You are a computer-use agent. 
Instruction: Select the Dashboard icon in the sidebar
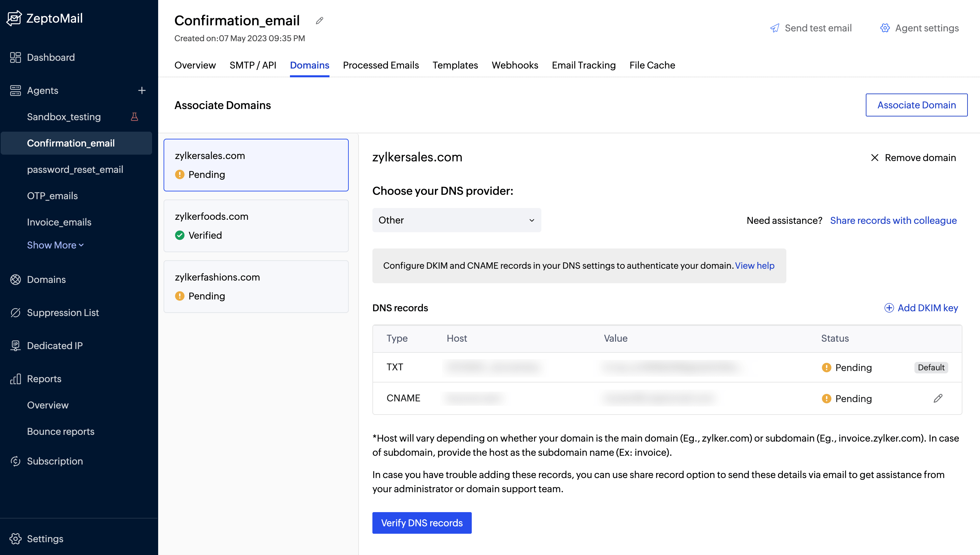tap(15, 57)
